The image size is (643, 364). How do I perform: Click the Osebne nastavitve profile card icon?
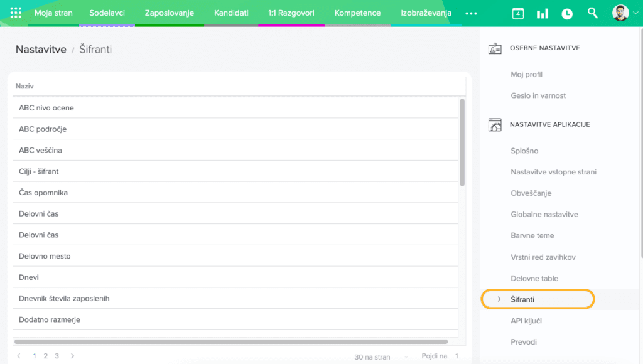click(495, 48)
